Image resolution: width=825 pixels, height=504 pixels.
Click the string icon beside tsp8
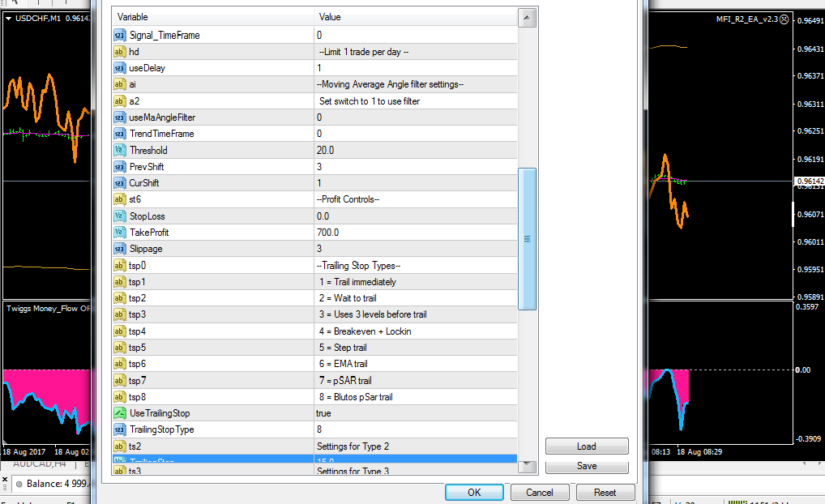(119, 397)
